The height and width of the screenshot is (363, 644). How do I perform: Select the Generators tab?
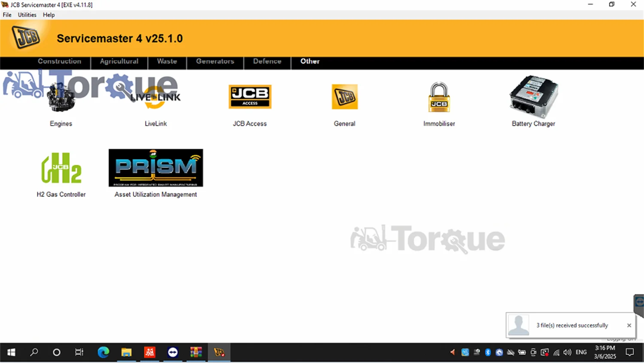pyautogui.click(x=215, y=61)
